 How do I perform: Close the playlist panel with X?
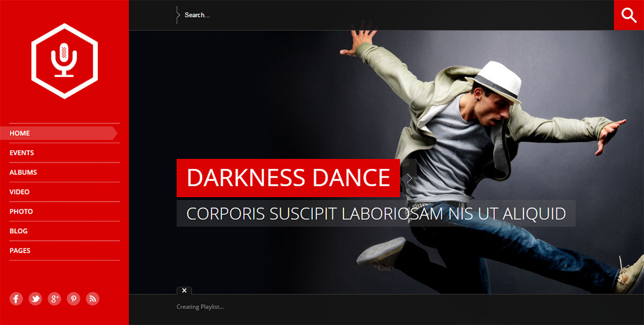click(x=184, y=291)
